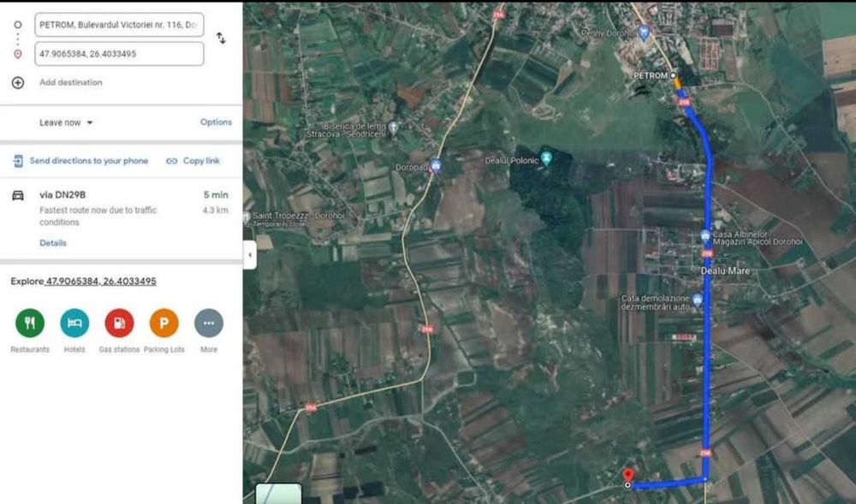Image resolution: width=856 pixels, height=504 pixels.
Task: Click the send to phone icon
Action: pyautogui.click(x=18, y=161)
